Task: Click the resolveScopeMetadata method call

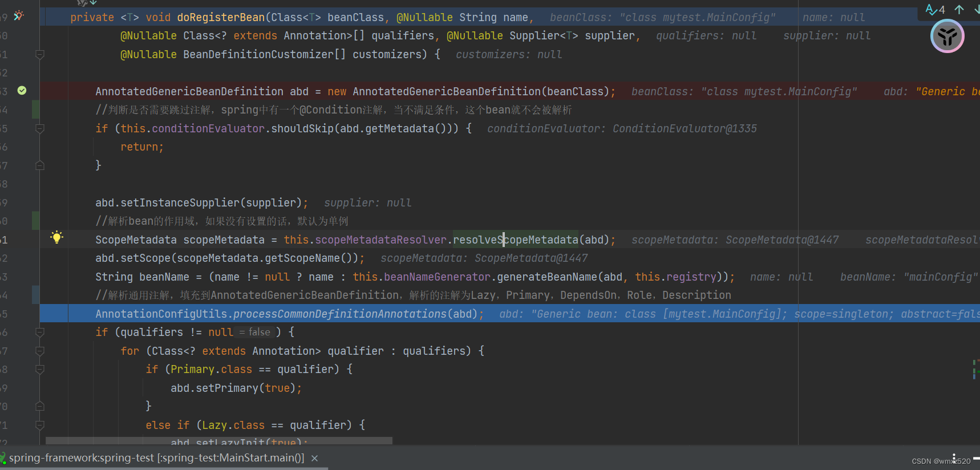Action: pos(516,240)
